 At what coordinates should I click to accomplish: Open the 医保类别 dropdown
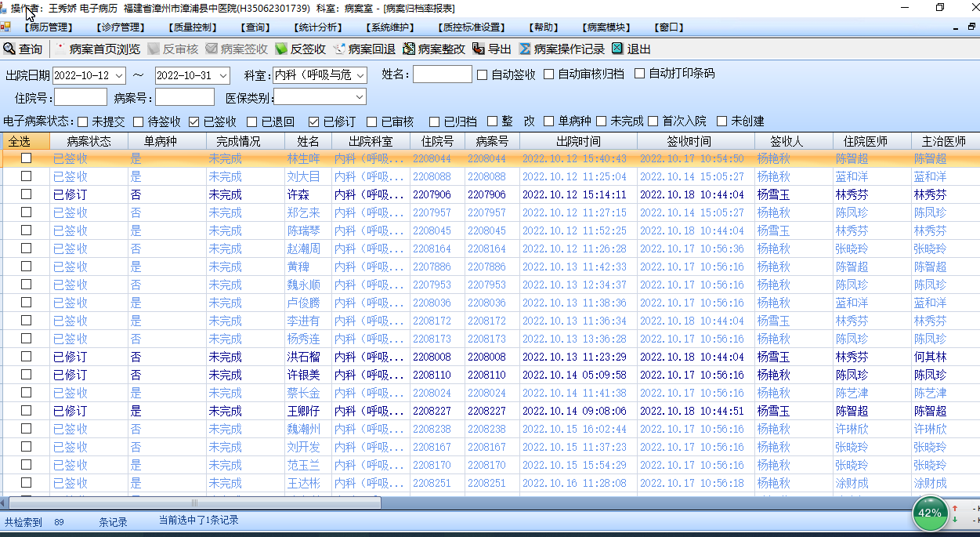(x=360, y=97)
